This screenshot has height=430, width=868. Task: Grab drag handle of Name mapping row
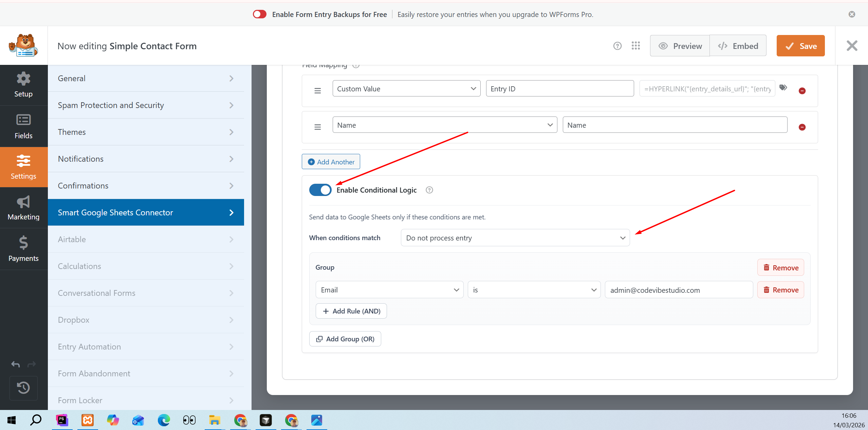coord(318,127)
